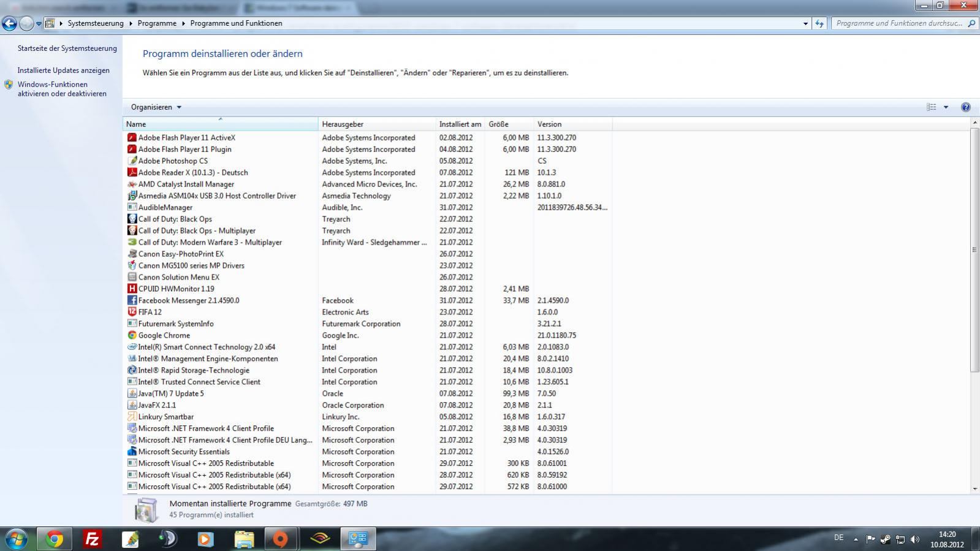Select Futuremark SystemInfo entry

point(176,324)
